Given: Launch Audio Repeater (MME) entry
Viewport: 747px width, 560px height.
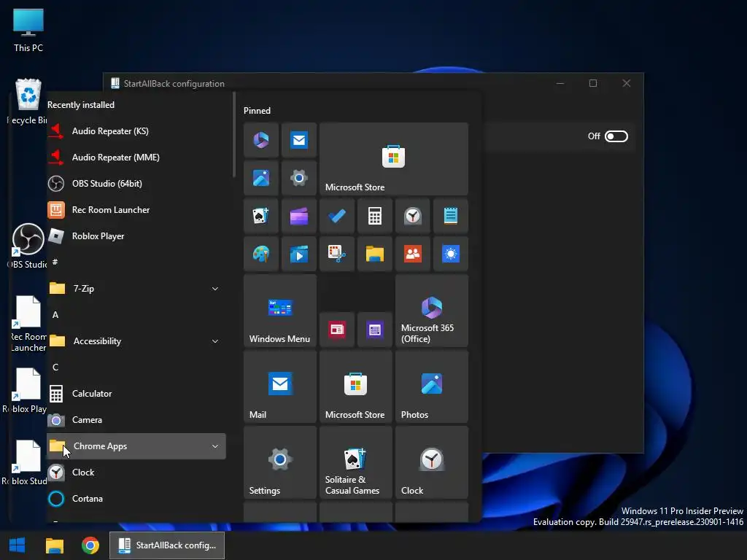Looking at the screenshot, I should pyautogui.click(x=136, y=157).
